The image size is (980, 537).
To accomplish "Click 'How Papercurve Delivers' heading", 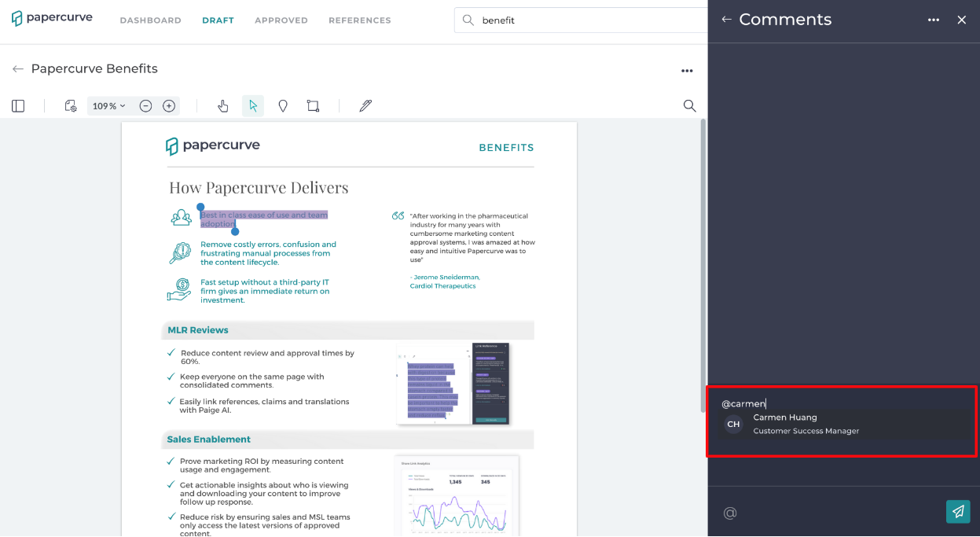I will coord(259,188).
